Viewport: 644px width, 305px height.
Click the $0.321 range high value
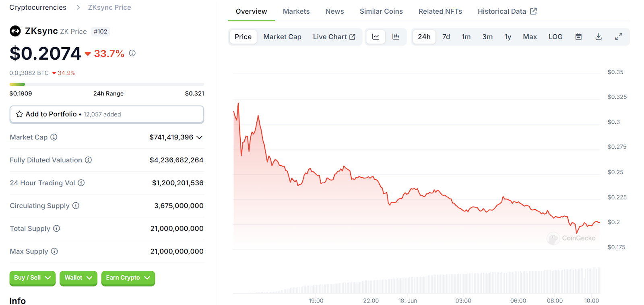(194, 93)
